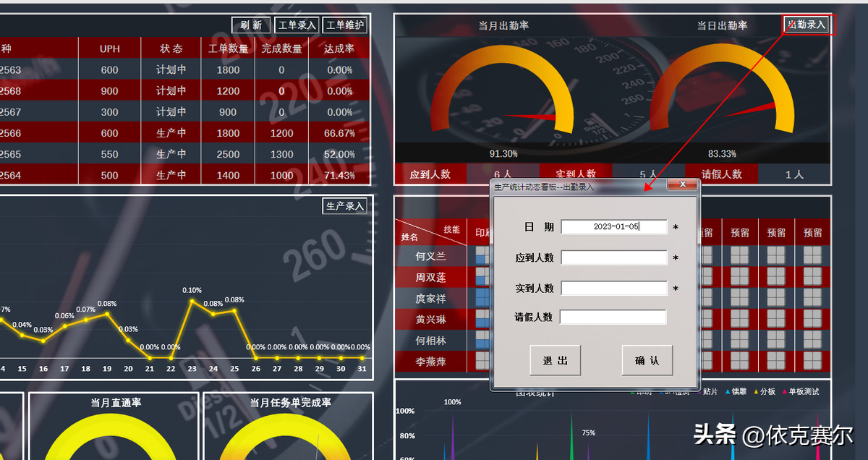
Task: Open the 工单录入 work order entry
Action: 297,25
